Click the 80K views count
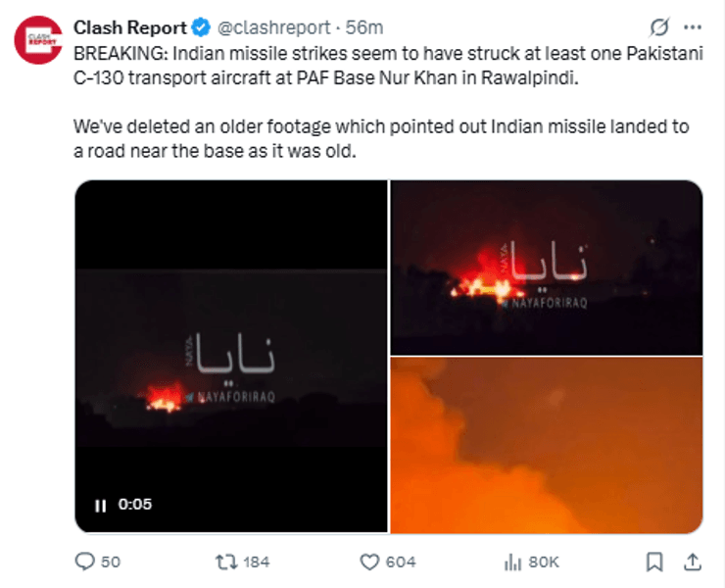Screen dimensions: 725x588 pyautogui.click(x=543, y=562)
